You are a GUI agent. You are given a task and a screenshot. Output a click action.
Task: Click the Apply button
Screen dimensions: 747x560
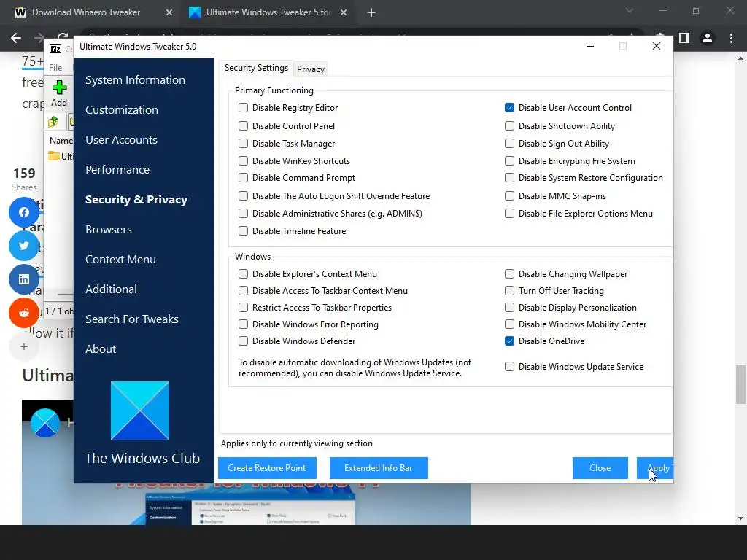[654, 468]
